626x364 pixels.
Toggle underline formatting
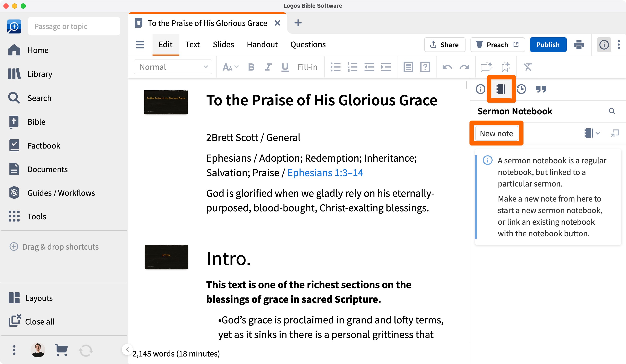point(285,67)
